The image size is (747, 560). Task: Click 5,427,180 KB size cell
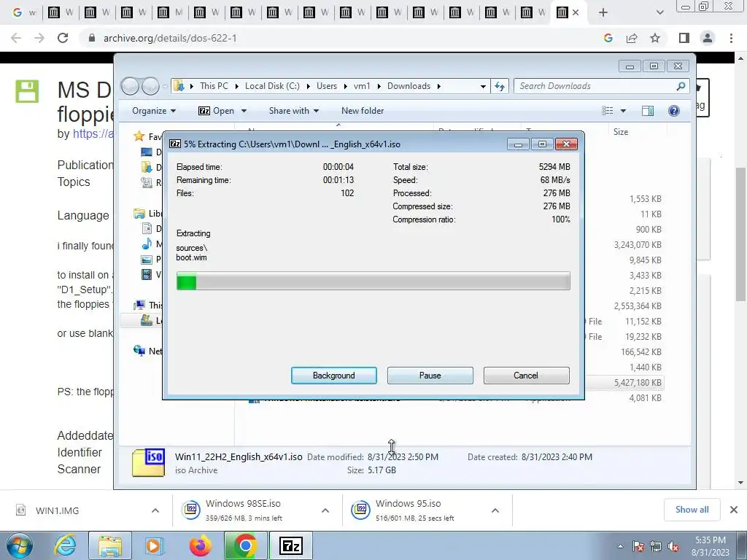tap(638, 382)
